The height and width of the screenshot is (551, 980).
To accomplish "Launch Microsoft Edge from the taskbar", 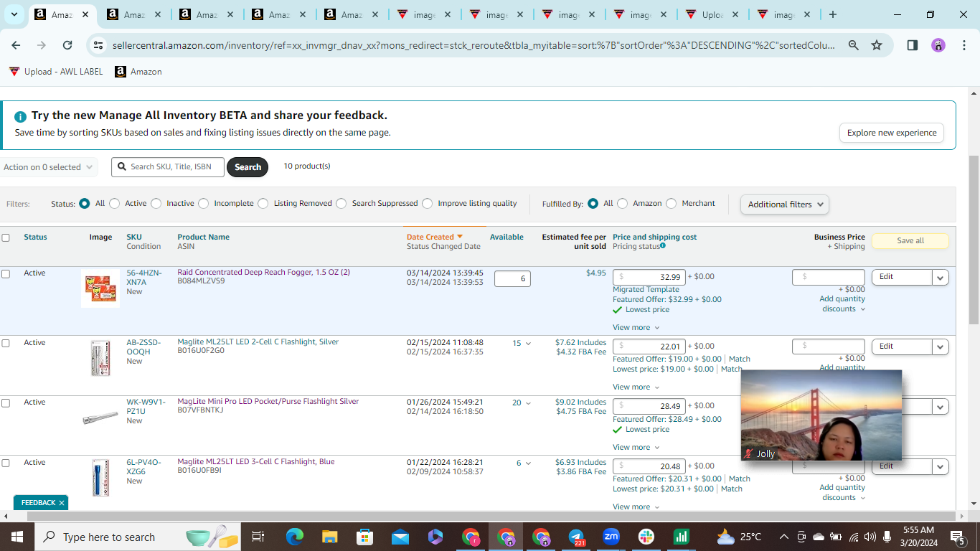I will pyautogui.click(x=295, y=537).
